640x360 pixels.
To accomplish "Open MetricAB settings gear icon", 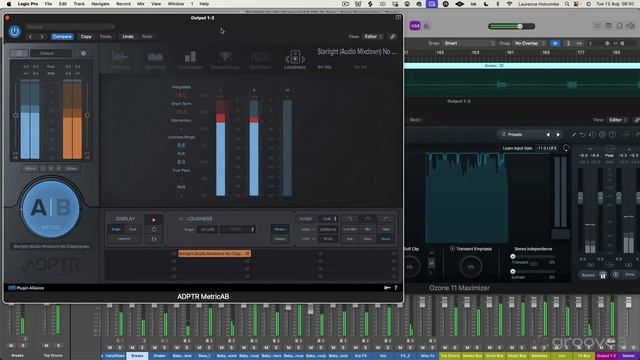I will coord(84,53).
